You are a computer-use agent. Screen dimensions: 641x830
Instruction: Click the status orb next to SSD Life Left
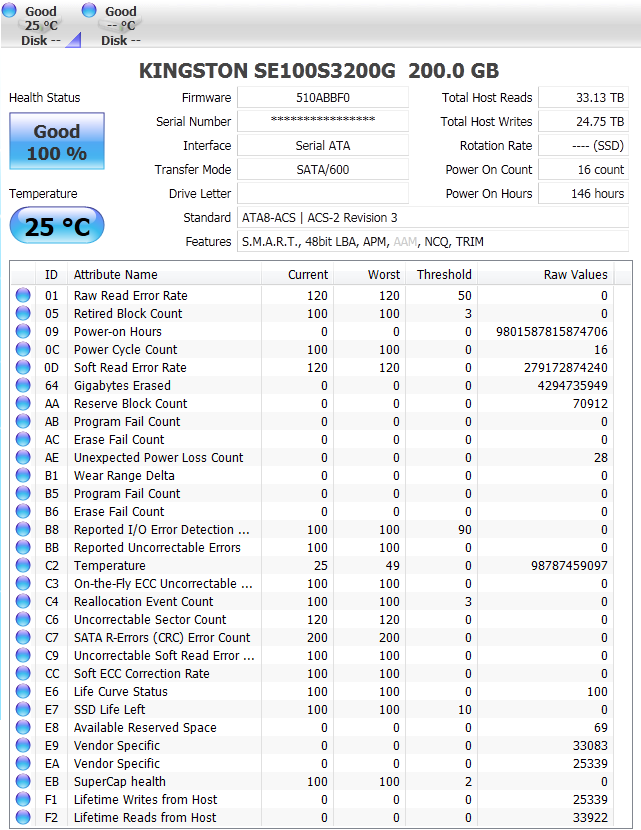point(23,710)
